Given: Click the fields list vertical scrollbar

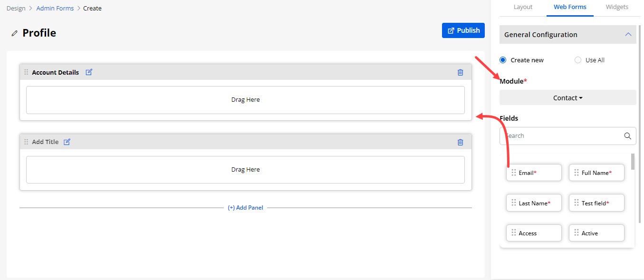Looking at the screenshot, I should coord(632,162).
